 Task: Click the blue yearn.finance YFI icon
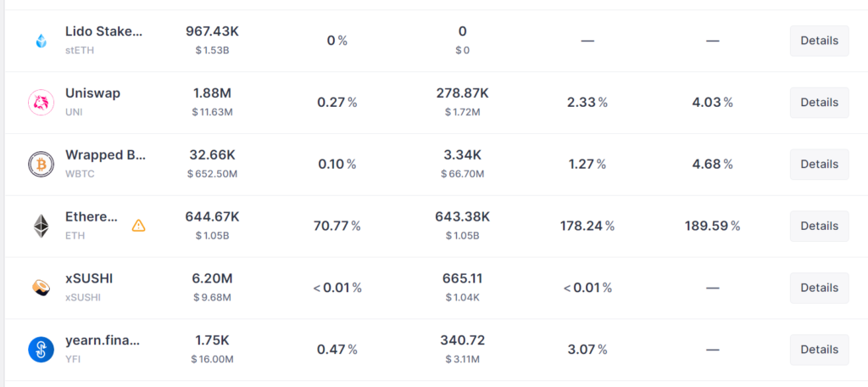click(41, 350)
